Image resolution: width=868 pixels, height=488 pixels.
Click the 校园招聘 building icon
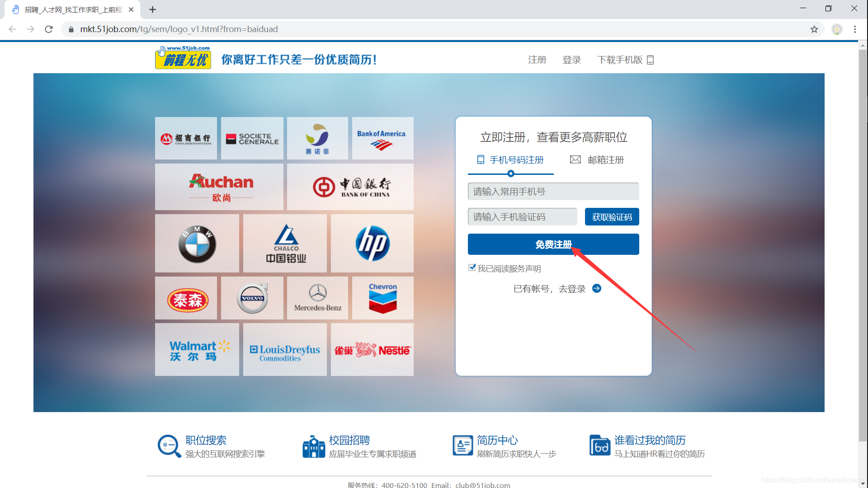pos(313,446)
